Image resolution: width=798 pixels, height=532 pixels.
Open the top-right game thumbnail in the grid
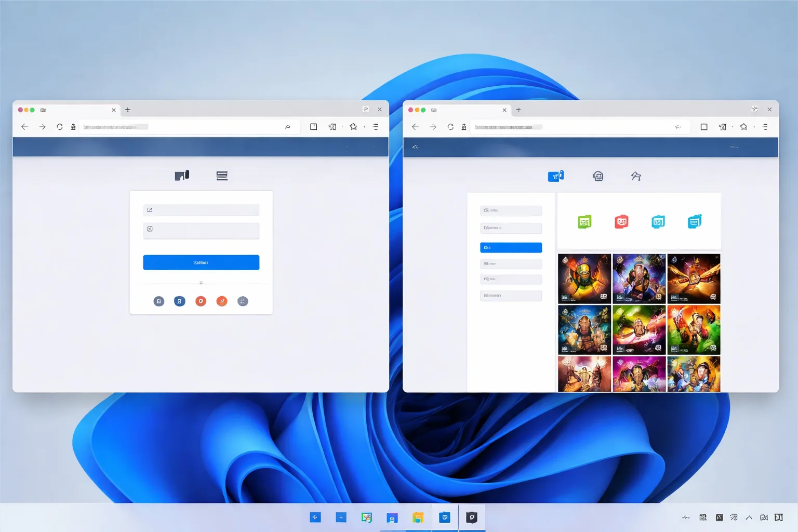tap(694, 278)
